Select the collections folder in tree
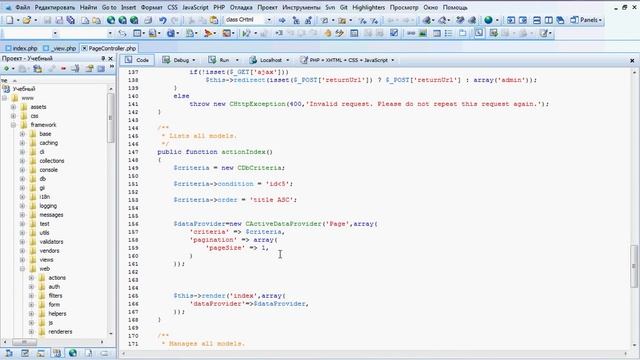This screenshot has height=360, width=640. tap(52, 161)
